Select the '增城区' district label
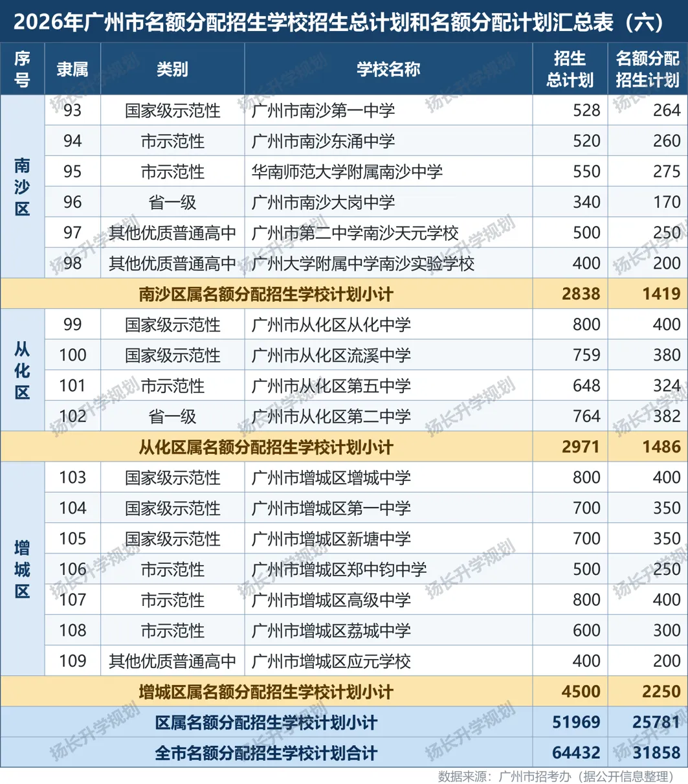Image resolution: width=688 pixels, height=784 pixels. (22, 568)
